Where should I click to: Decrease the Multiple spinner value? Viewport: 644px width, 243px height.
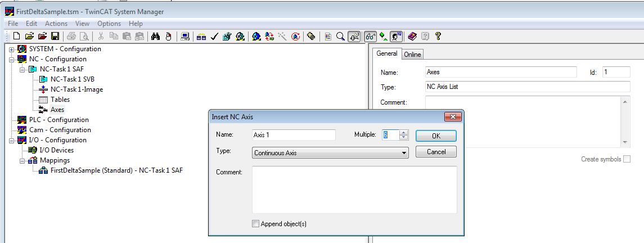404,137
